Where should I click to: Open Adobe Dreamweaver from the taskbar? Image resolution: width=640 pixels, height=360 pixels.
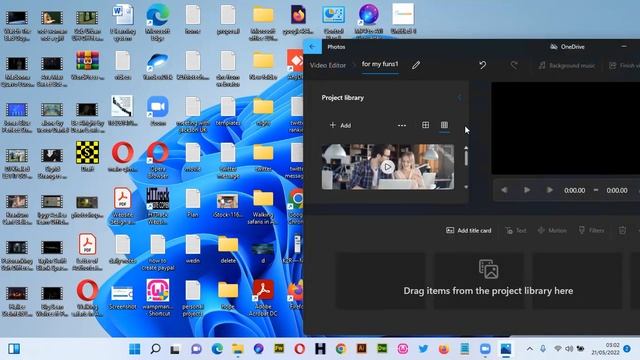tap(382, 349)
